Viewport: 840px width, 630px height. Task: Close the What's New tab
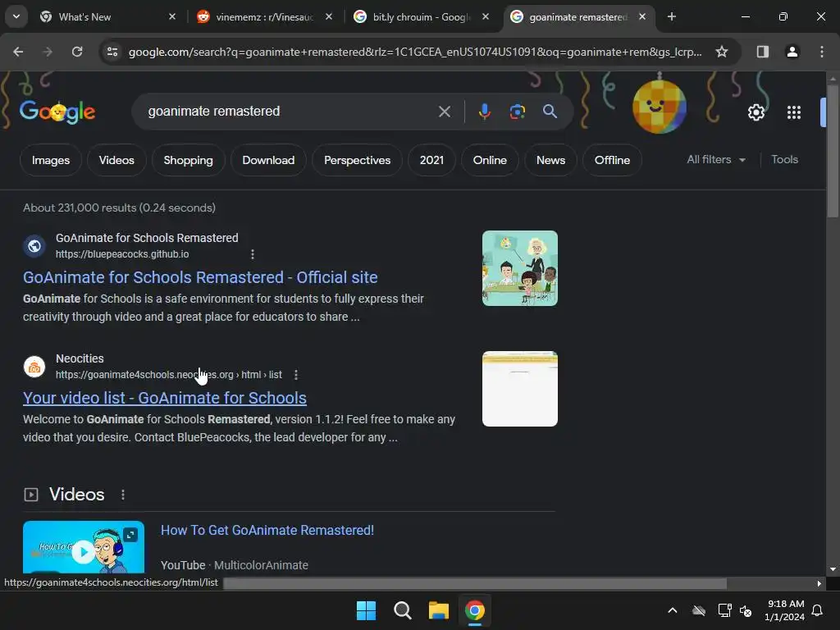[x=172, y=16]
